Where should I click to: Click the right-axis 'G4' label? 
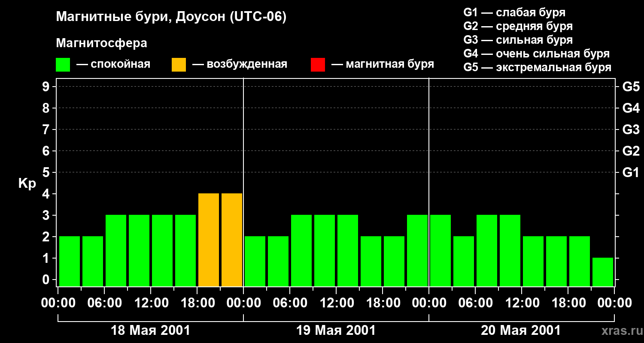(x=631, y=108)
